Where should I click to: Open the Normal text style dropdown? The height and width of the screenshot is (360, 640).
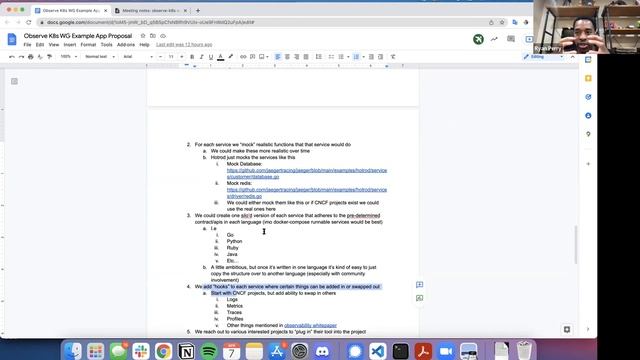100,57
